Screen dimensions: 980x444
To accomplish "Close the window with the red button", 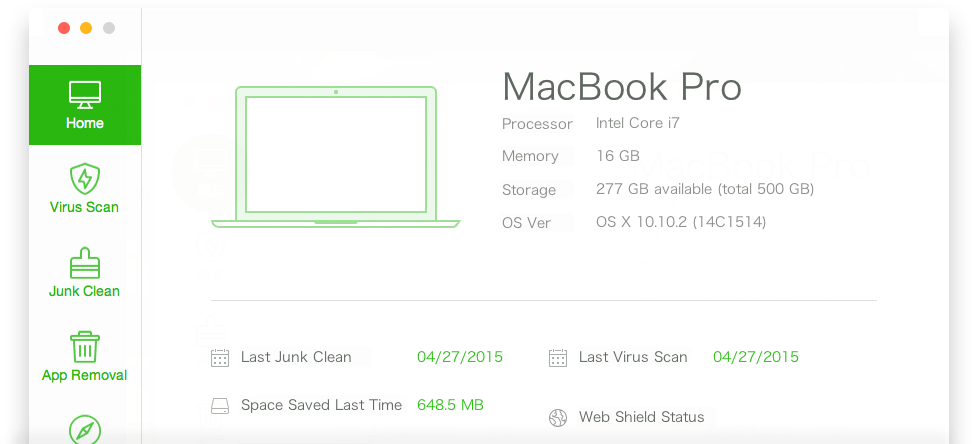I will click(x=64, y=28).
